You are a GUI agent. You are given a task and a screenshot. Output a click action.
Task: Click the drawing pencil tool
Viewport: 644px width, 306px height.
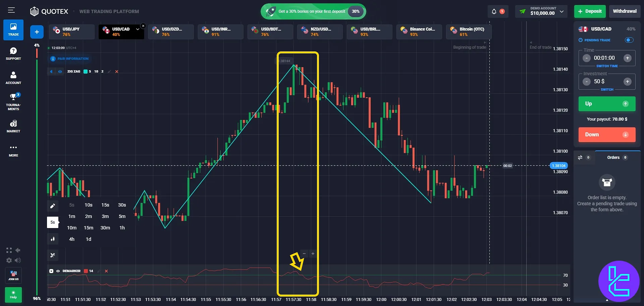(x=53, y=206)
